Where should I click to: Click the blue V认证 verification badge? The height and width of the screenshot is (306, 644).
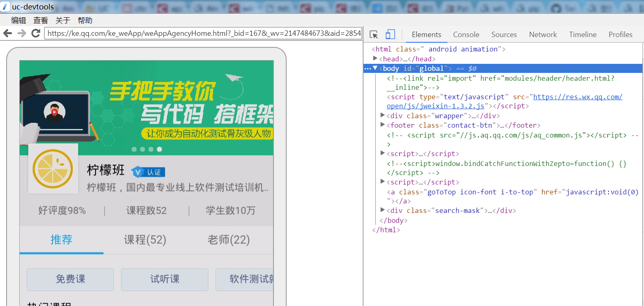pyautogui.click(x=148, y=172)
